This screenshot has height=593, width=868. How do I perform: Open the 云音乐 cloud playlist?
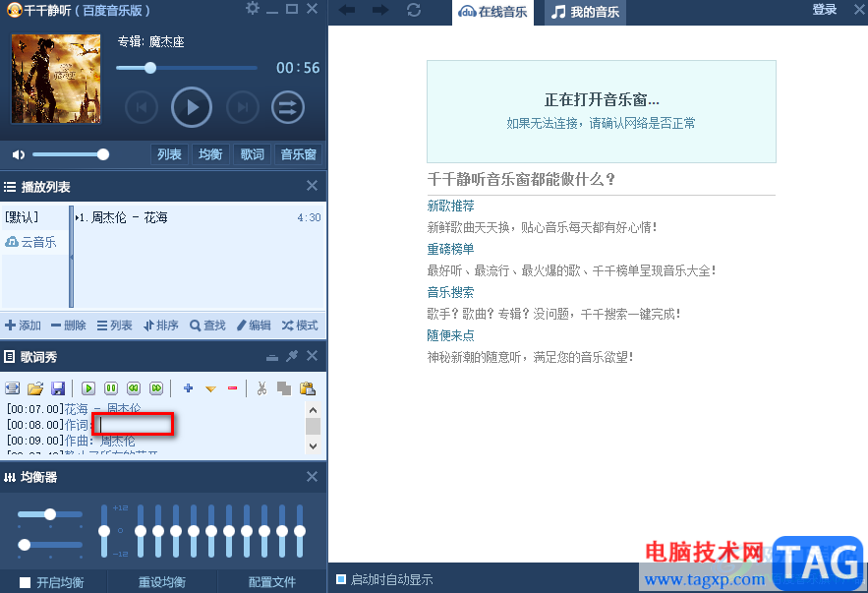tap(31, 242)
